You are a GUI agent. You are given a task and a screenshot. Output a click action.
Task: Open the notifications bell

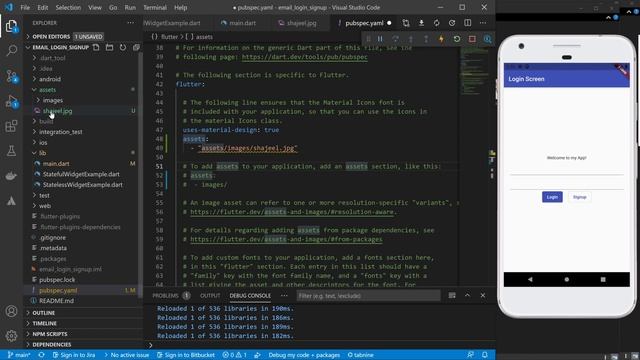pyautogui.click(x=485, y=355)
